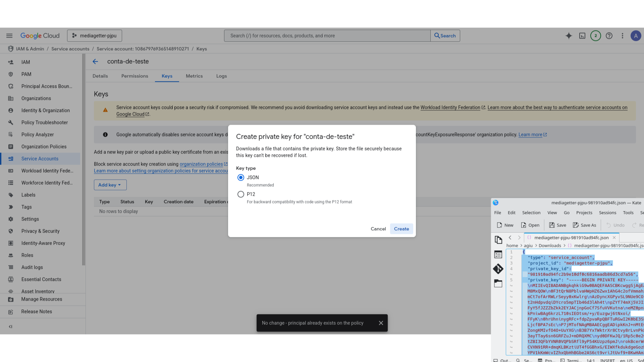Open the Tools menu in Kate
Viewport: 644px width, 362px height.
(x=628, y=213)
